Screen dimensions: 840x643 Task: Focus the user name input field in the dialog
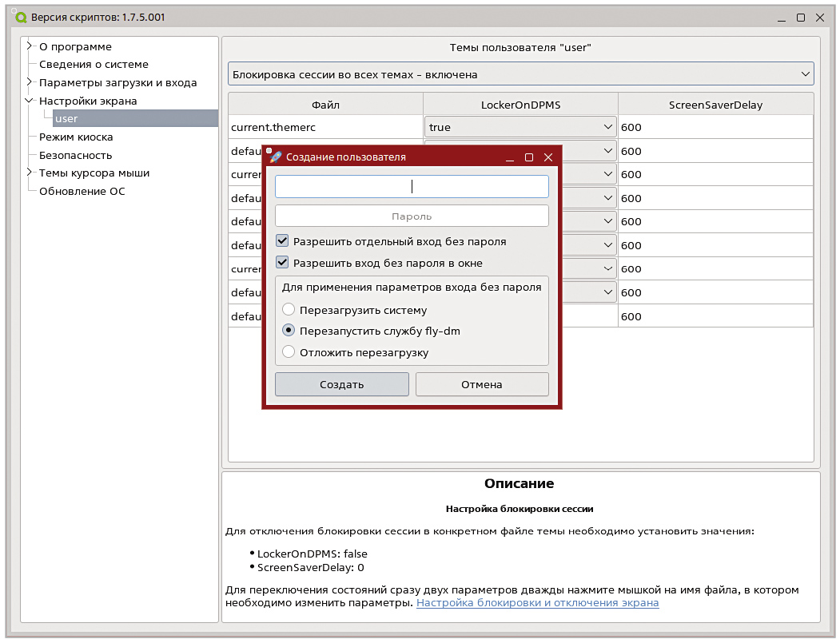(412, 186)
